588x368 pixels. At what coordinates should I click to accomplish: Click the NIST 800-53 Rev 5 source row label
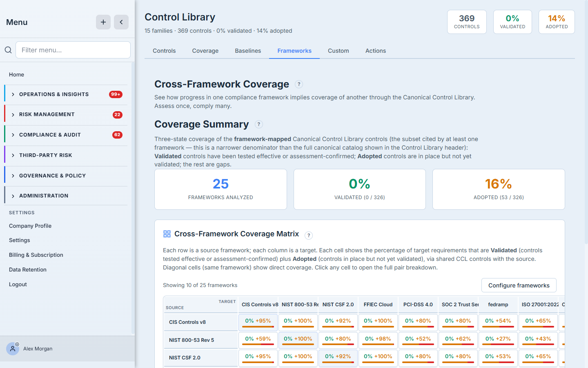tap(201, 340)
